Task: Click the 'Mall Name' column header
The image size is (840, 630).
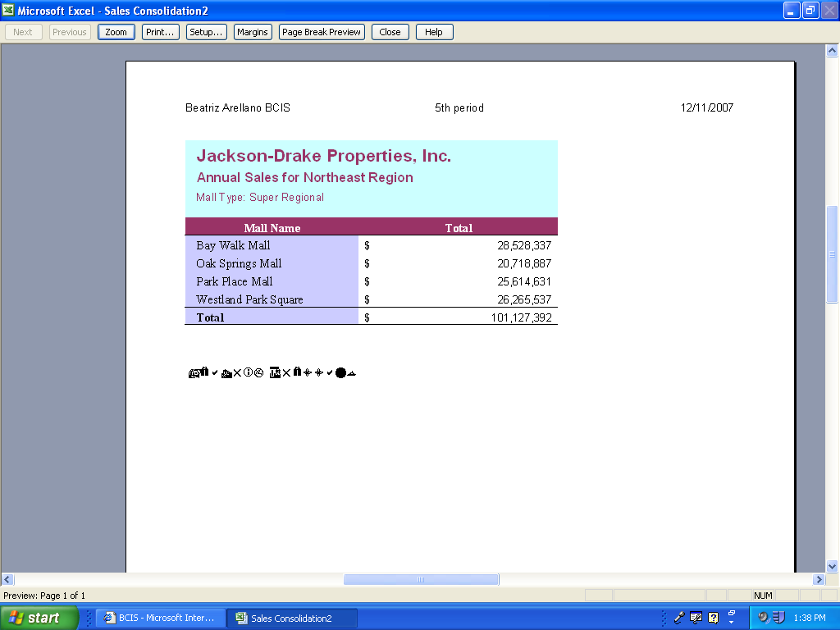Action: pyautogui.click(x=272, y=228)
